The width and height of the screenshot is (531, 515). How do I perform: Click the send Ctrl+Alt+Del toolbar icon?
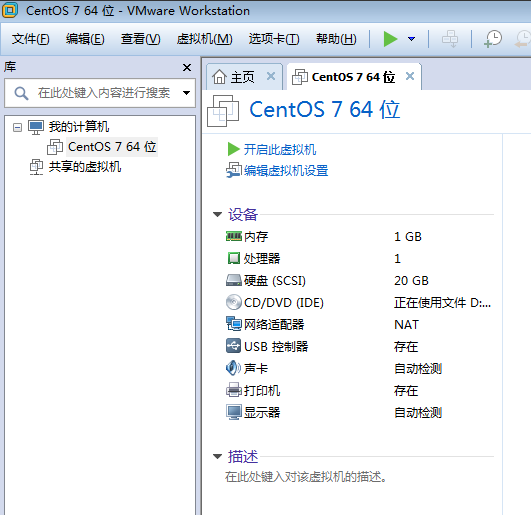coord(450,39)
